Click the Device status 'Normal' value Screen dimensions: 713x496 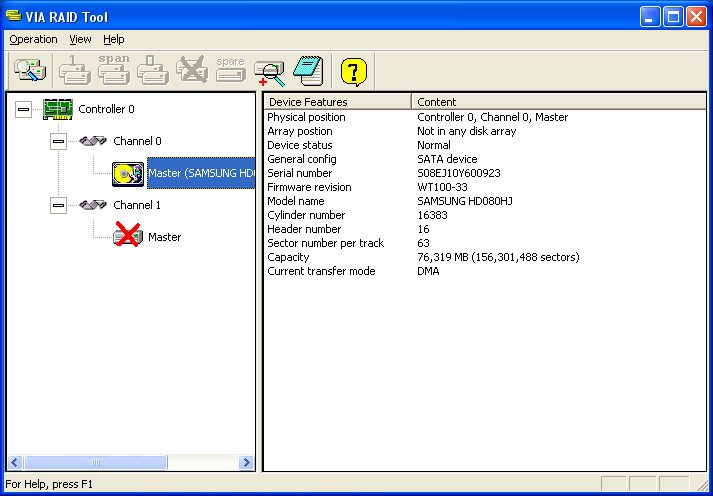434,145
